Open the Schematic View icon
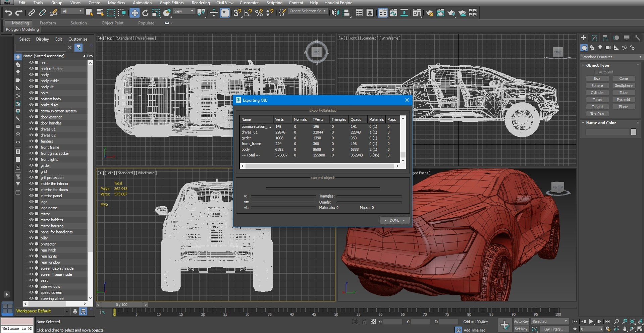 [404, 13]
